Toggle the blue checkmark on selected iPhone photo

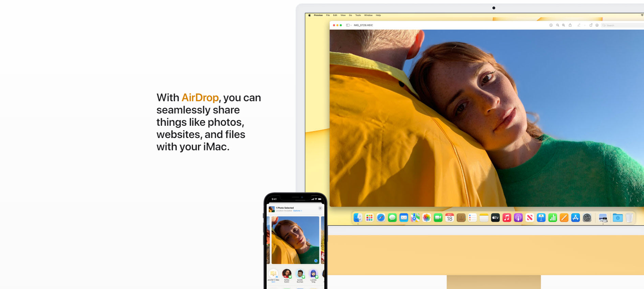click(x=316, y=261)
